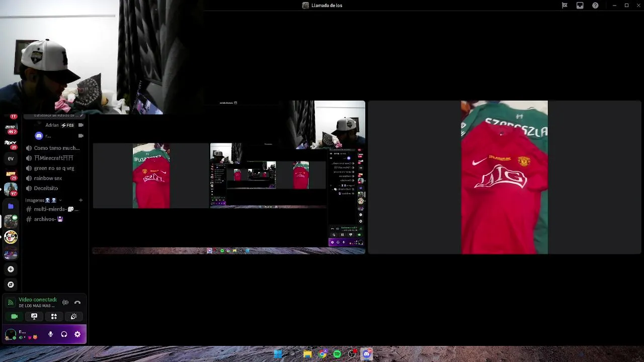Viewport: 644px width, 362px height.
Task: Open Spotify from taskbar
Action: 337,354
